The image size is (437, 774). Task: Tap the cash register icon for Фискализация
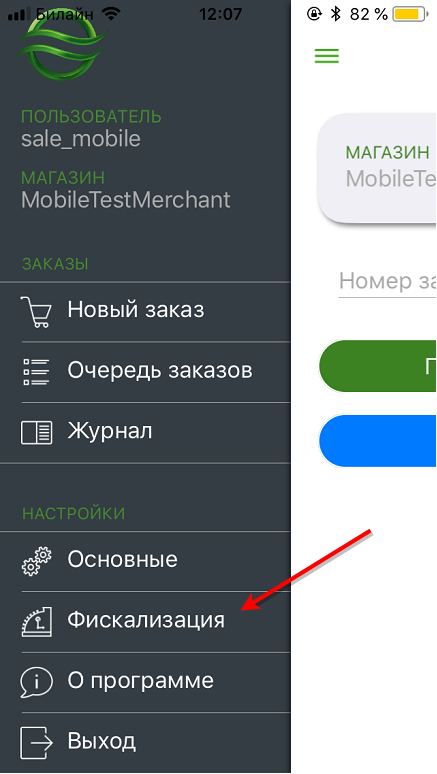(37, 621)
